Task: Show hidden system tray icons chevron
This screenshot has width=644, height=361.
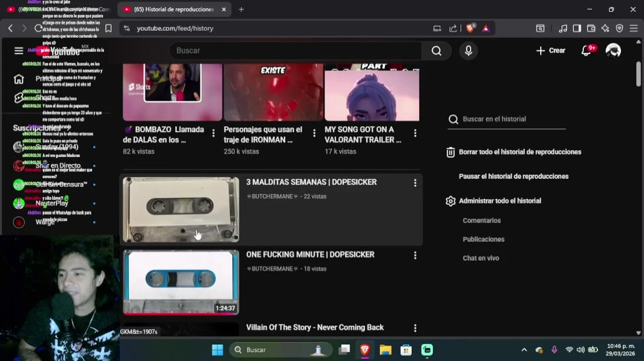Action: tap(524, 350)
